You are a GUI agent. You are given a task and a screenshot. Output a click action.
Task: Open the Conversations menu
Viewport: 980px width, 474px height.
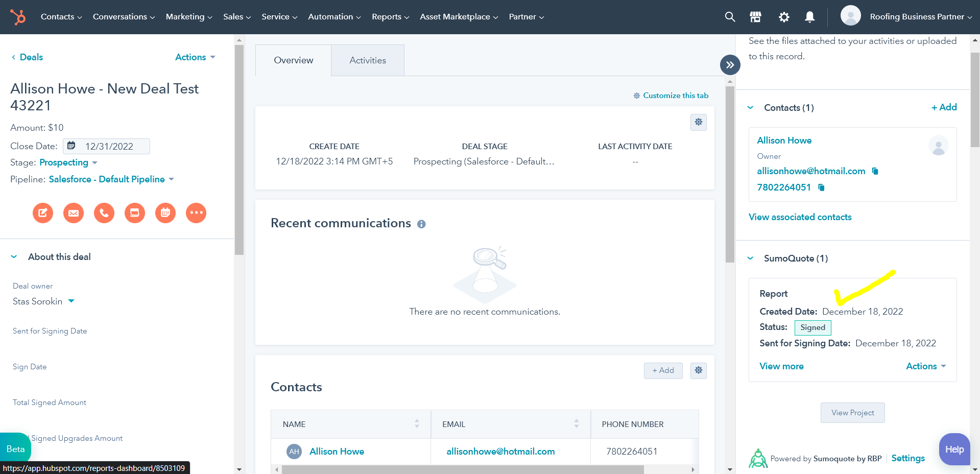point(124,17)
